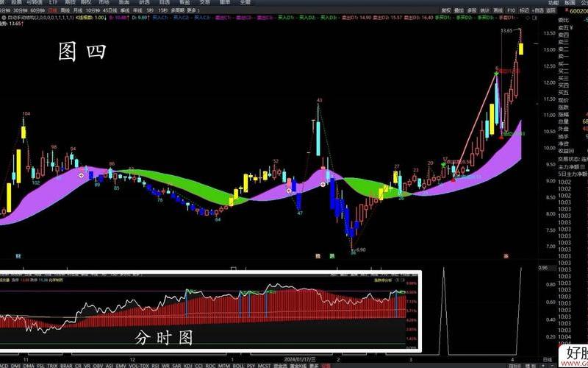This screenshot has width=588, height=368.
Task: Select the RSI indicator tab
Action: pos(155,365)
